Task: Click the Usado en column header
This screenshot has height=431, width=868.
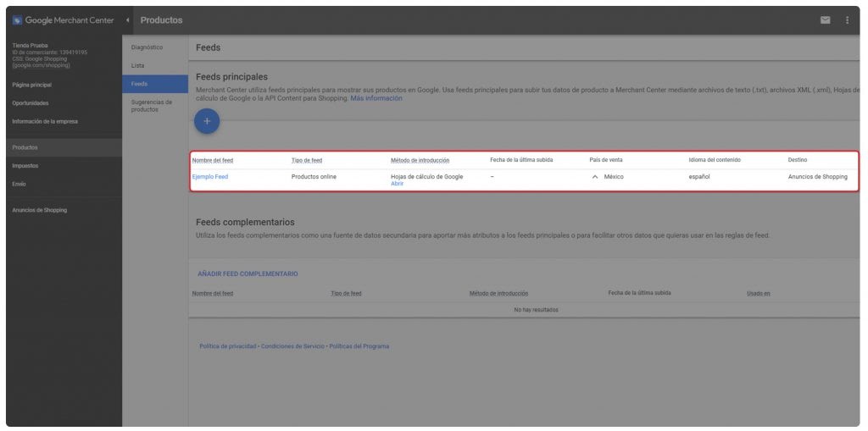Action: coord(759,294)
